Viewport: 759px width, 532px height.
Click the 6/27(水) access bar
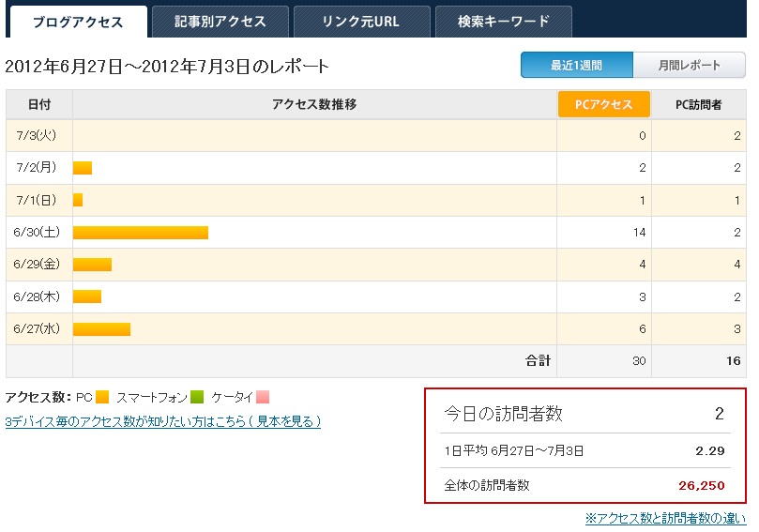[x=101, y=329]
